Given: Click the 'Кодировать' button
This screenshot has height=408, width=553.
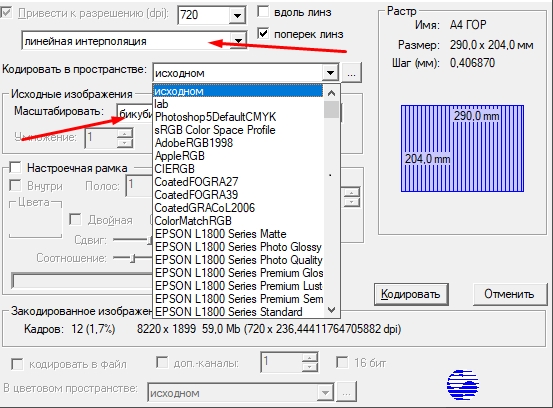Looking at the screenshot, I should click(x=411, y=294).
